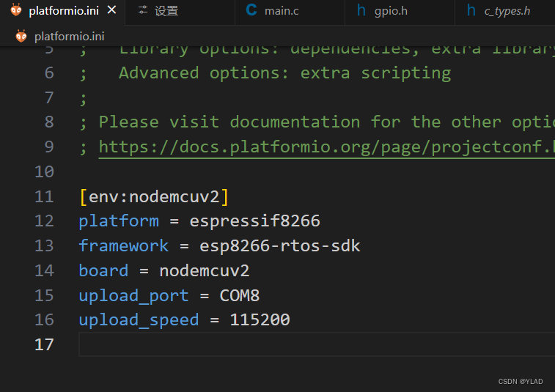The image size is (555, 392).
Task: Click the PlatformIO icon in the breadcrumb
Action: (x=21, y=36)
